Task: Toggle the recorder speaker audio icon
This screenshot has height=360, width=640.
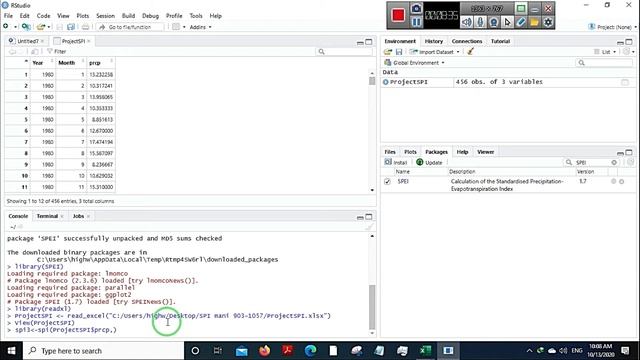Action: 467,22
